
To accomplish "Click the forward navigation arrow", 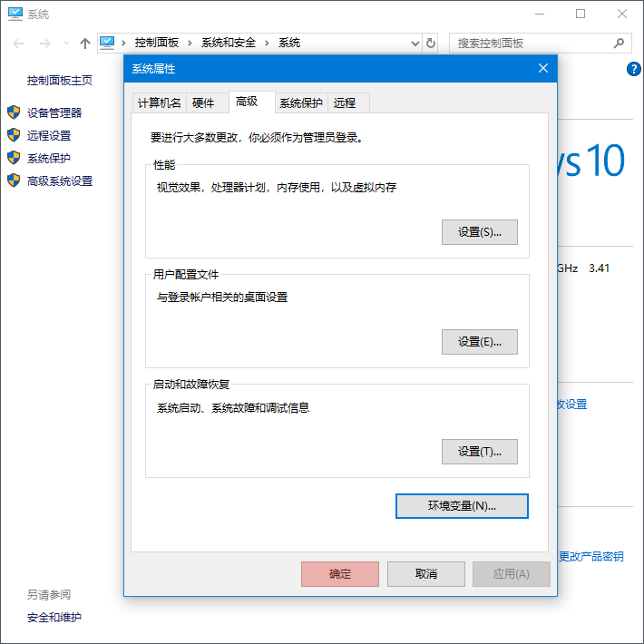I will pos(45,44).
